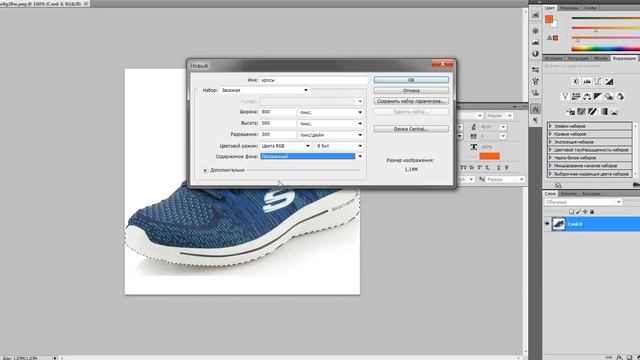Open the Набор preset dropdown
This screenshot has height=360, width=640.
coord(264,90)
